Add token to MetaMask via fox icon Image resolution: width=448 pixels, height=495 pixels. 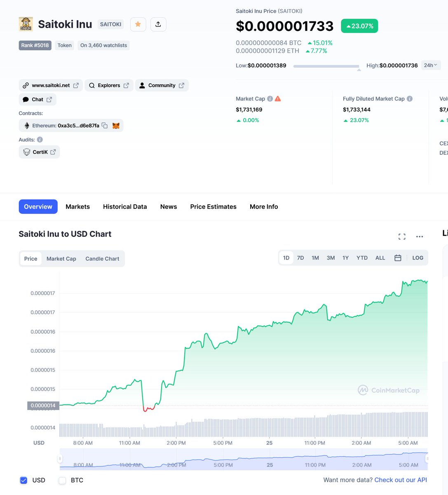(116, 125)
